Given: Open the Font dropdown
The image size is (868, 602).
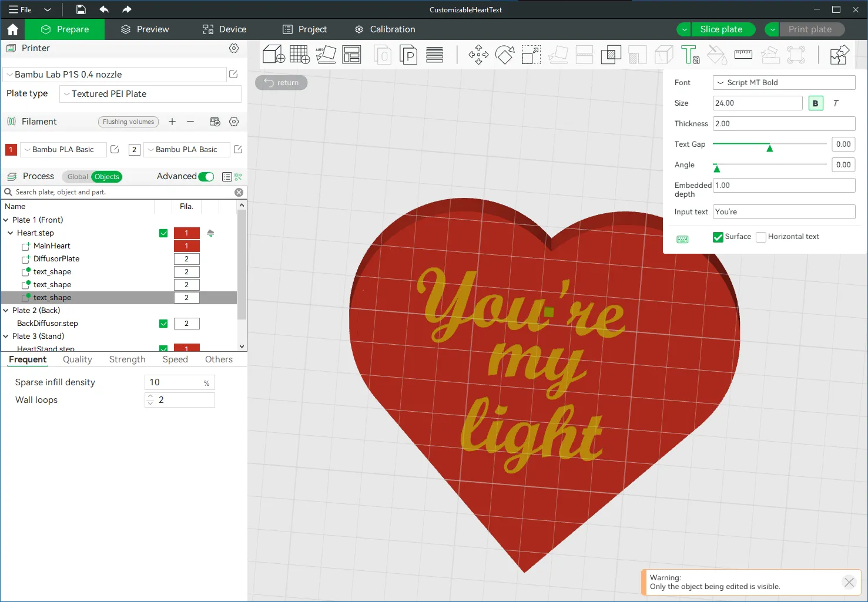Looking at the screenshot, I should pos(784,83).
